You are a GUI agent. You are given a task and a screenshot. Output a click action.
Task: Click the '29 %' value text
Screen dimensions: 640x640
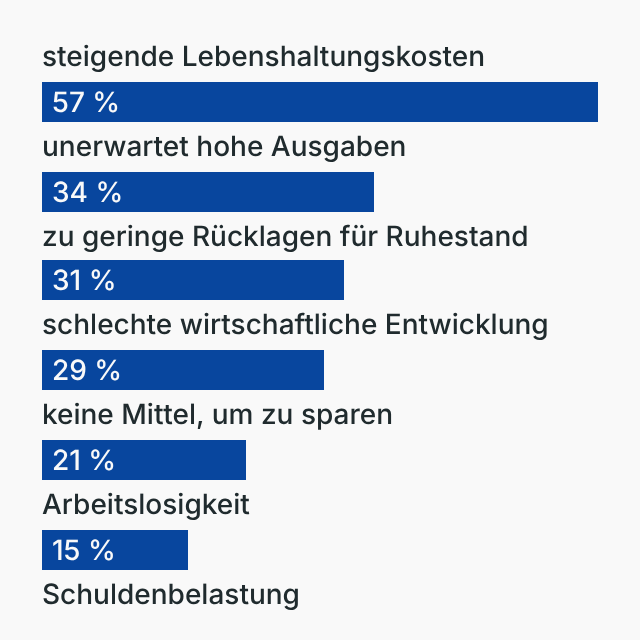[86, 371]
